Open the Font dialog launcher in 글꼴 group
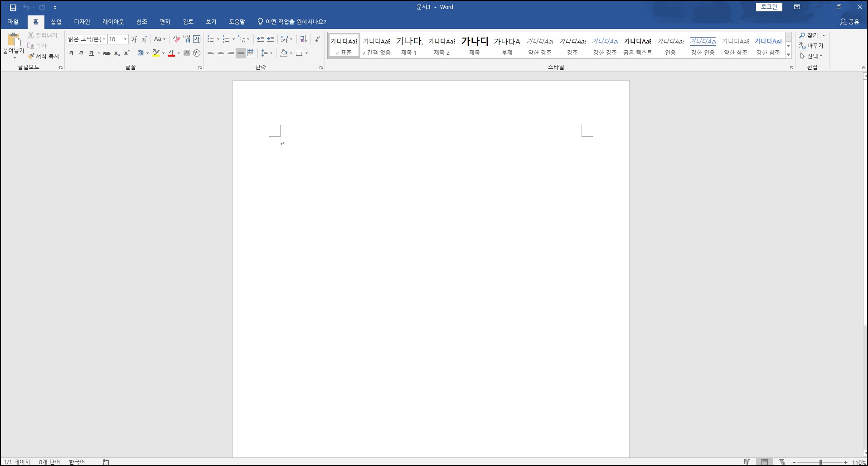This screenshot has width=868, height=466. [x=200, y=67]
